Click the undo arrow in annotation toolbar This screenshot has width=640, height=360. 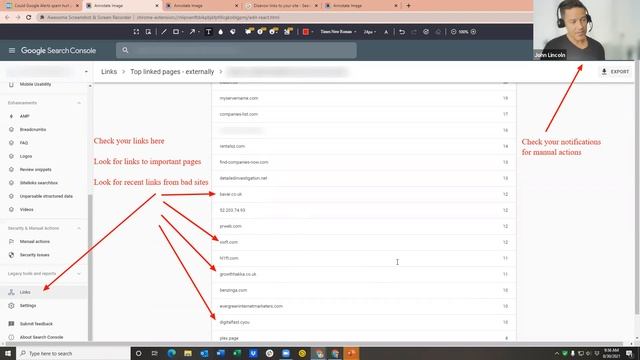click(402, 32)
